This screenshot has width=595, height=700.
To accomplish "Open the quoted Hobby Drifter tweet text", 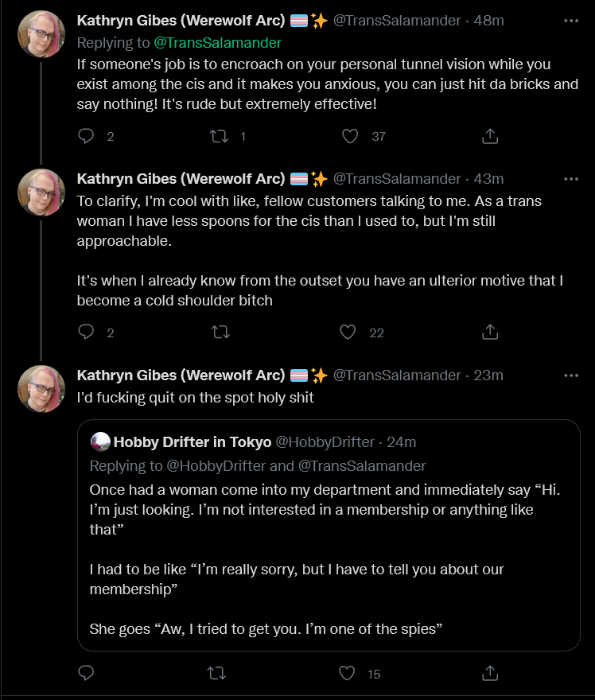I will coord(325,559).
